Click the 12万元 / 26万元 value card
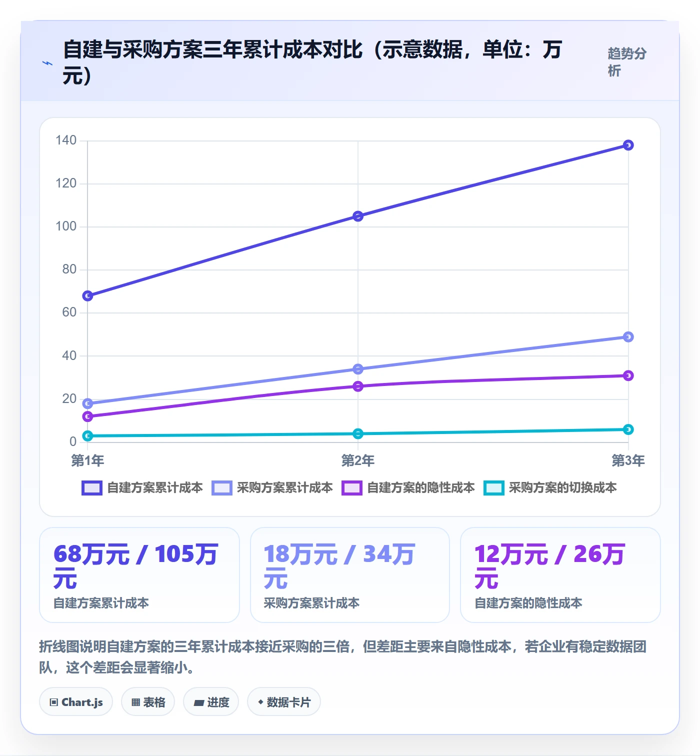This screenshot has height=756, width=700. tap(560, 575)
